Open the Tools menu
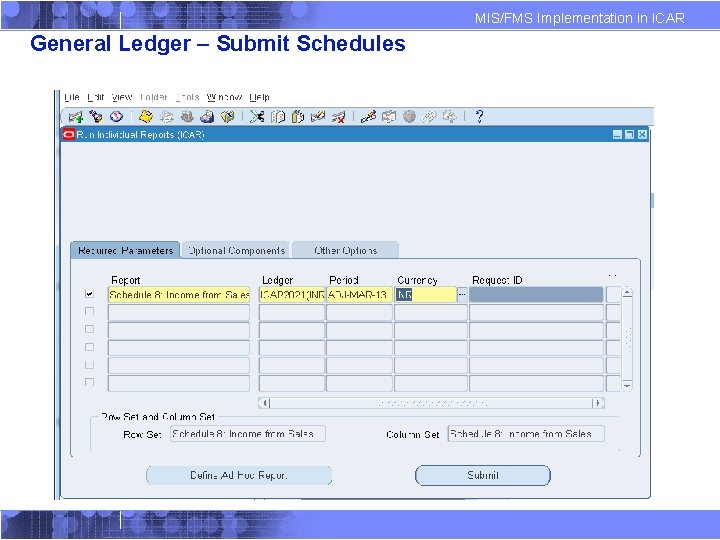Viewport: 720px width, 540px height. click(187, 97)
